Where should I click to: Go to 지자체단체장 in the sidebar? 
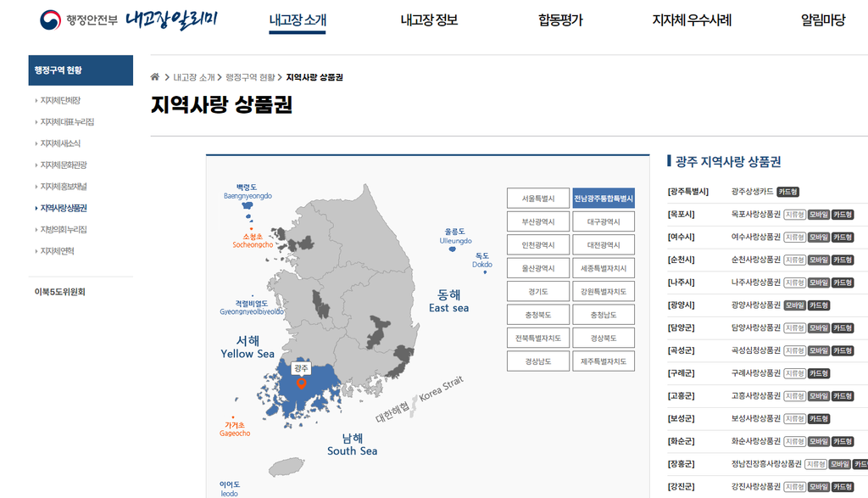60,100
